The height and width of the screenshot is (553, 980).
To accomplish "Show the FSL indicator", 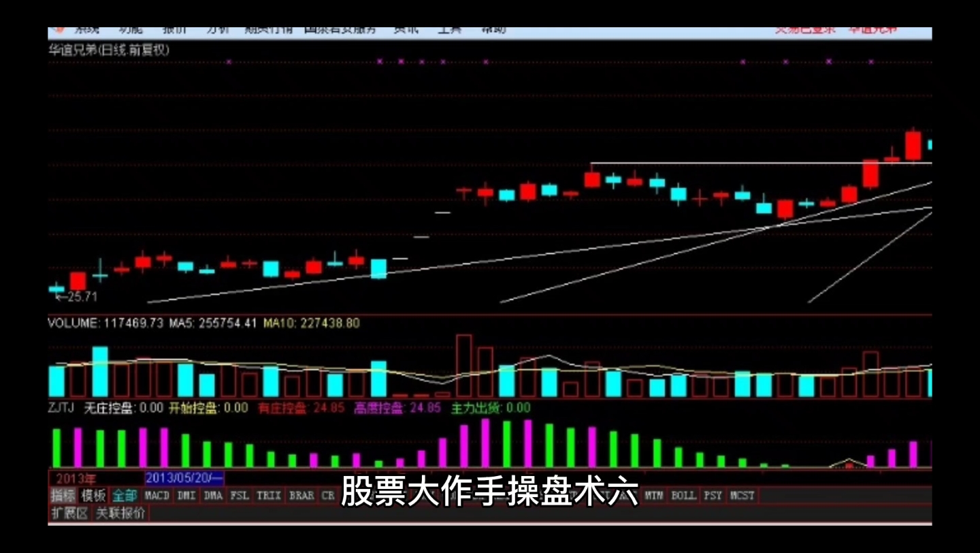I will tap(240, 496).
